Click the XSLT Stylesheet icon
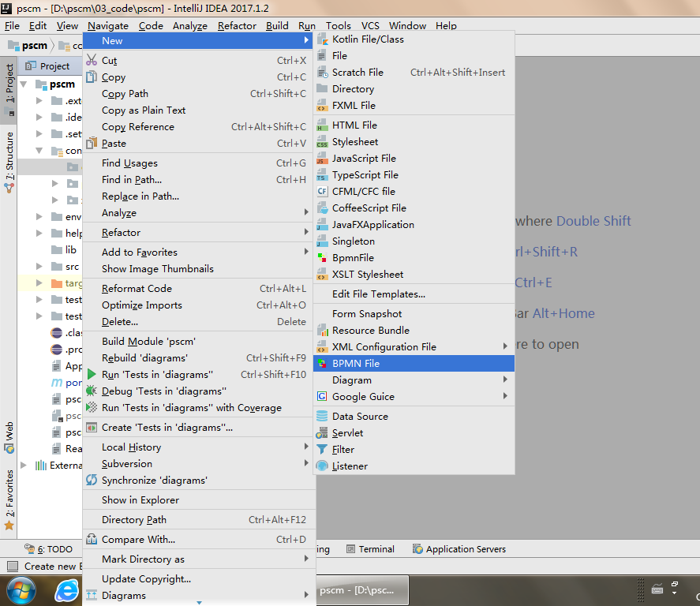The width and height of the screenshot is (700, 606). [x=322, y=274]
